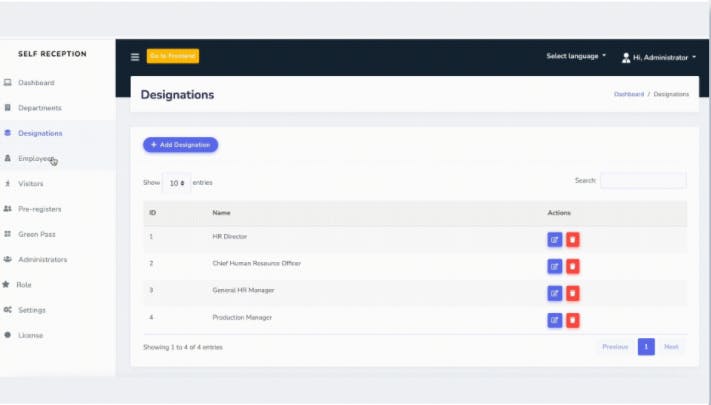Click the Visitors walking icon
Image resolution: width=711 pixels, height=405 pixels.
pos(7,184)
